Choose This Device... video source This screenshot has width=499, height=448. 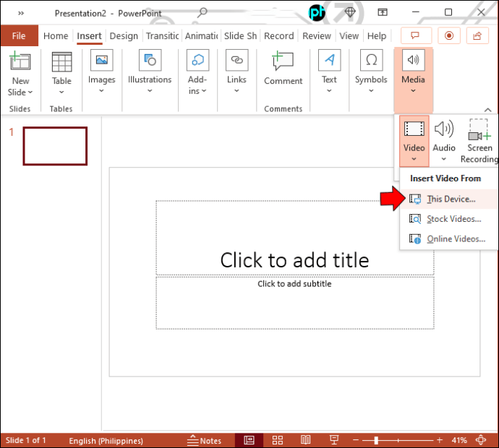pyautogui.click(x=448, y=199)
